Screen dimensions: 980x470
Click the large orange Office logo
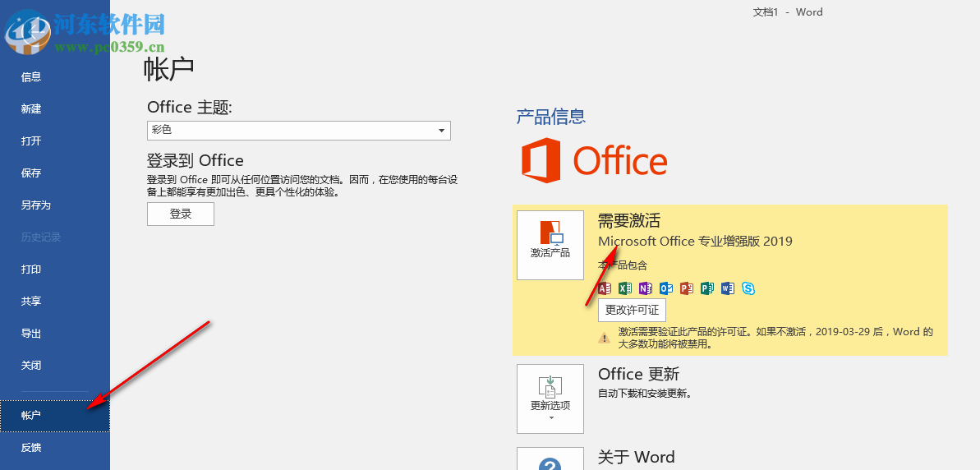point(595,160)
